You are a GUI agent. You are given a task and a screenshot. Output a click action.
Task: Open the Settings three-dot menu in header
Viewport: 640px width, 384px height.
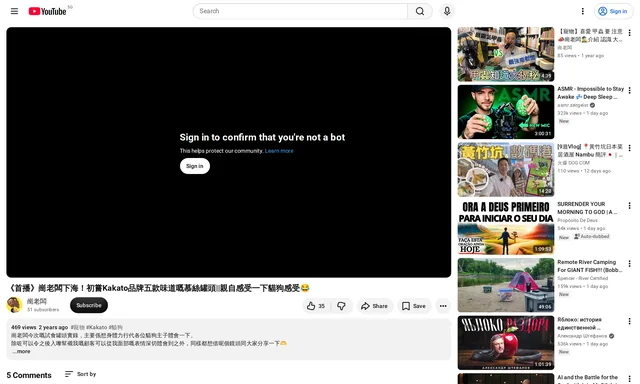582,11
